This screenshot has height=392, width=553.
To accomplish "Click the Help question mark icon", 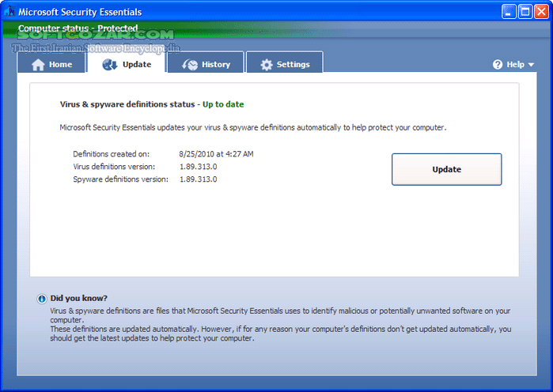I will tap(498, 65).
